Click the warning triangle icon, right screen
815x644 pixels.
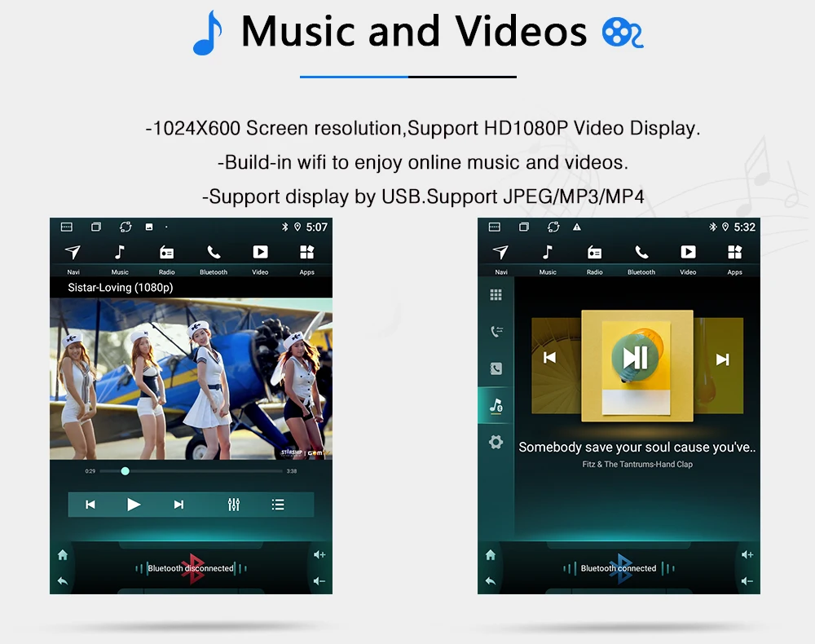coord(577,227)
